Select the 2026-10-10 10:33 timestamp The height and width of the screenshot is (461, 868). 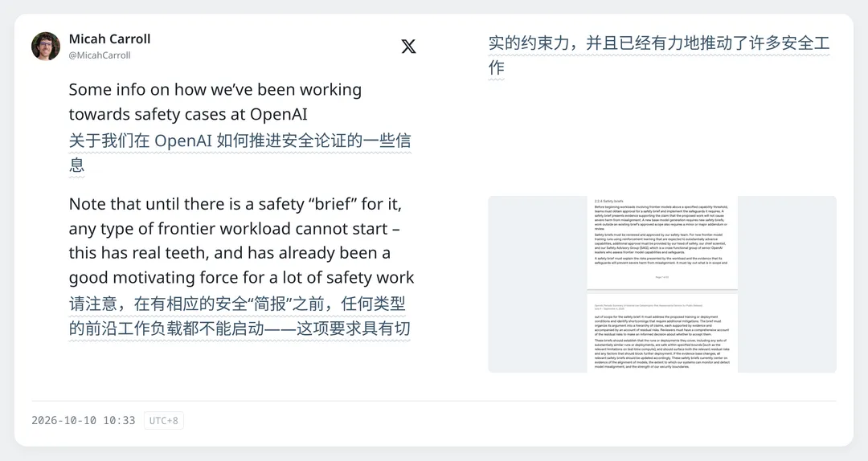click(83, 421)
